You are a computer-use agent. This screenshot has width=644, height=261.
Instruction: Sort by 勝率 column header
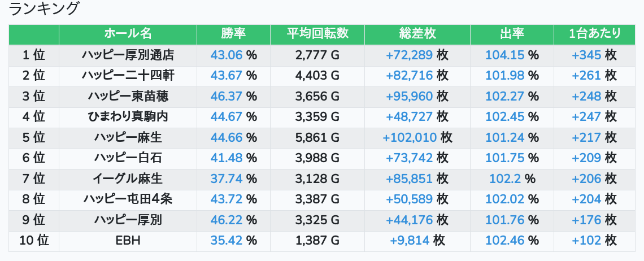pyautogui.click(x=233, y=34)
